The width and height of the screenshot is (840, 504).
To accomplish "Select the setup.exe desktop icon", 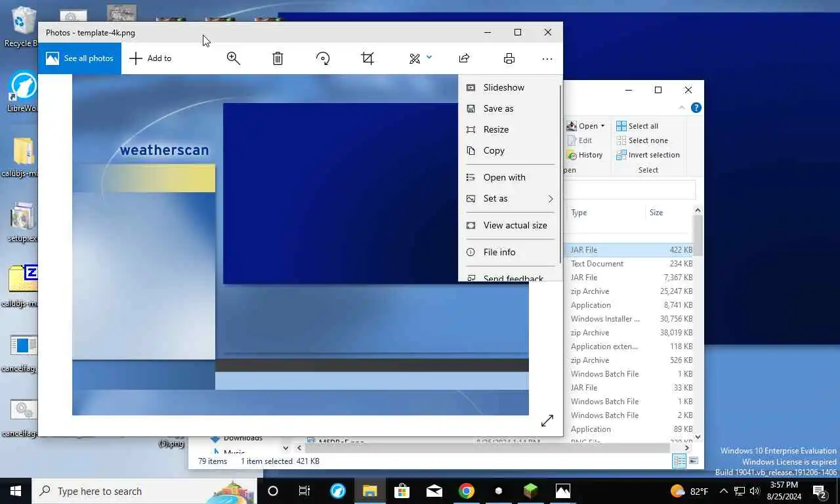I will pos(22,222).
